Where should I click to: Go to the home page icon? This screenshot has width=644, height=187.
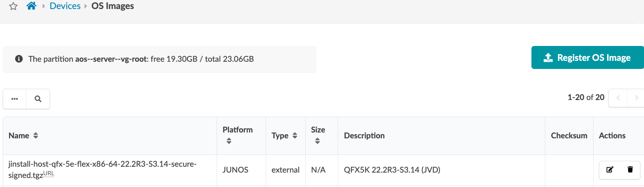pyautogui.click(x=31, y=6)
